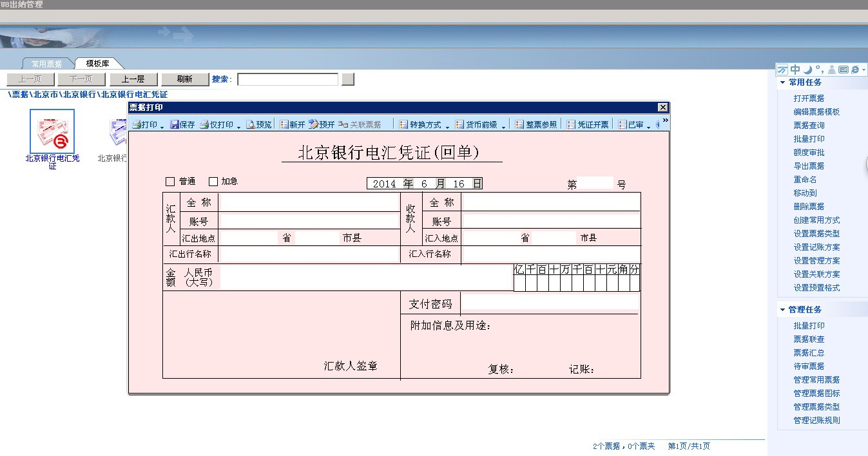Click the small button next to search box
Viewport: 868px width, 456px height.
(348, 79)
